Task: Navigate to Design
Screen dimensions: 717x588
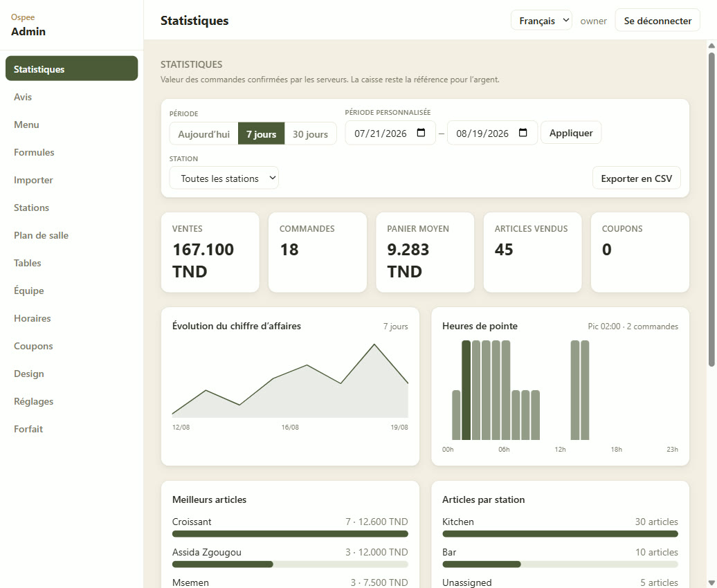Action: click(x=72, y=373)
